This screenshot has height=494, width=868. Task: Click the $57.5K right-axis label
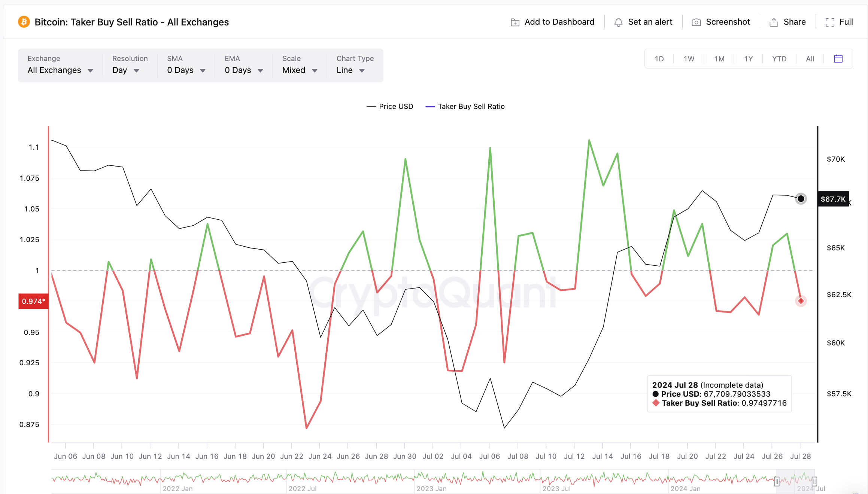839,394
